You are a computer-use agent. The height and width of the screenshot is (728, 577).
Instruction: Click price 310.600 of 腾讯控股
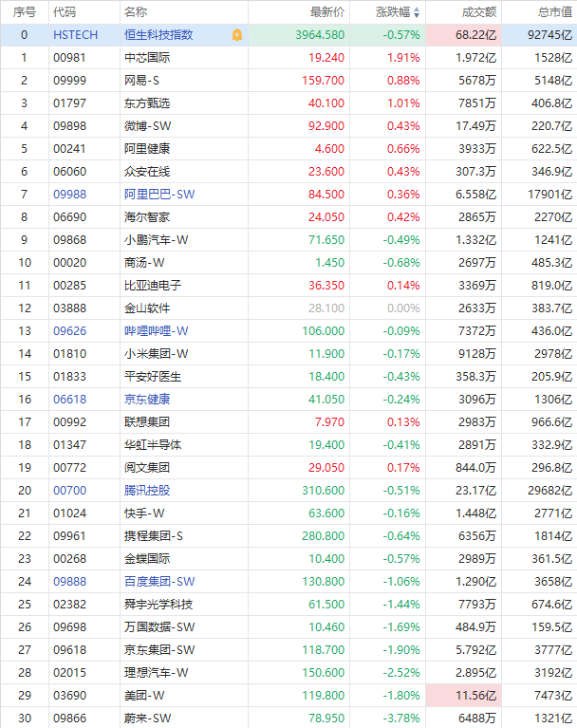pyautogui.click(x=299, y=490)
